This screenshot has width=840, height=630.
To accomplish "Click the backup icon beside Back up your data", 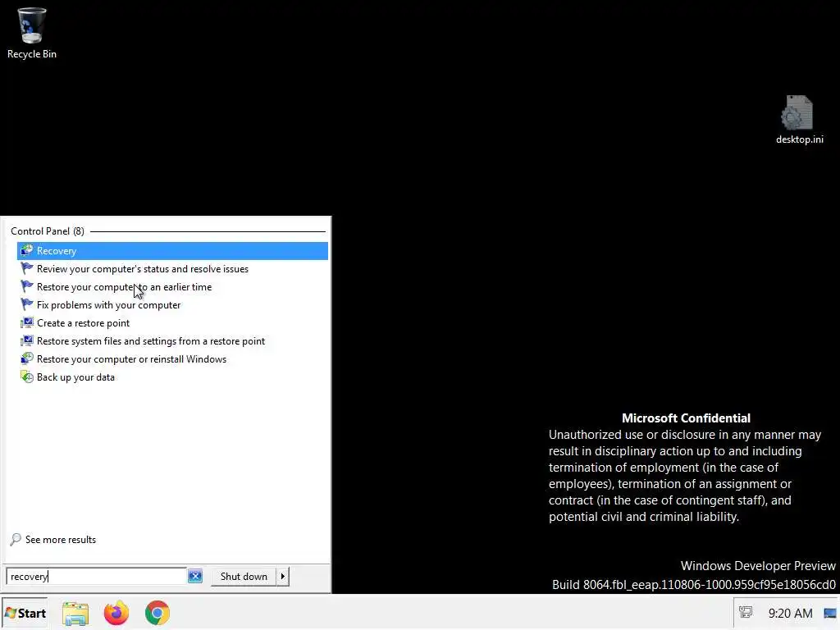I will 27,377.
